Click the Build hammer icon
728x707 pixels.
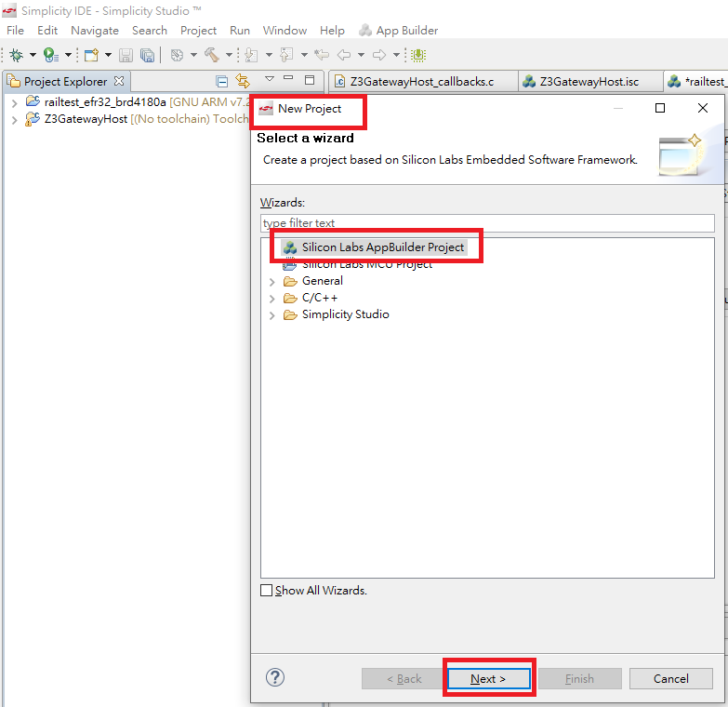tap(212, 55)
